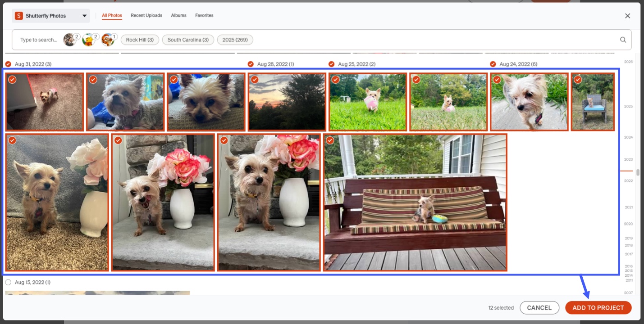This screenshot has width=644, height=324.
Task: Select the first face filter avatar
Action: pos(69,40)
